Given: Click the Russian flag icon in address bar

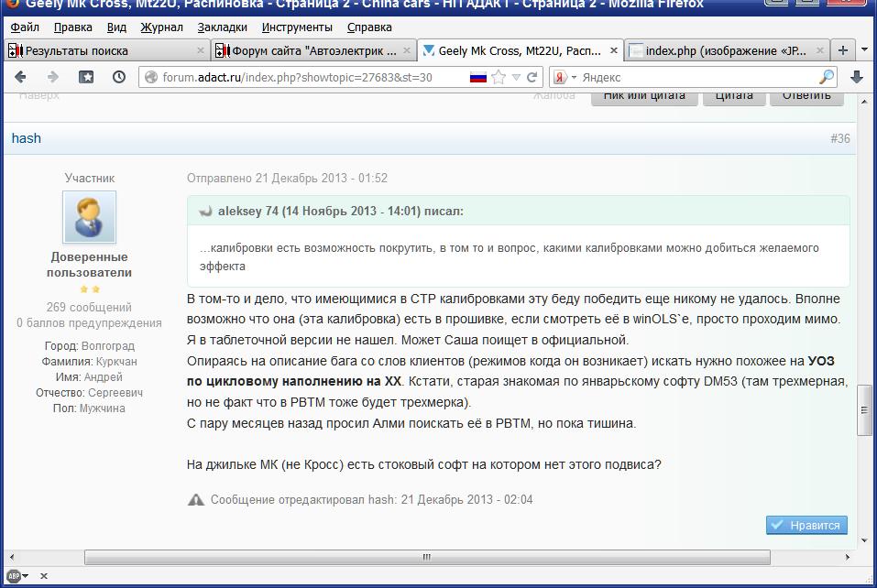Looking at the screenshot, I should (x=478, y=77).
